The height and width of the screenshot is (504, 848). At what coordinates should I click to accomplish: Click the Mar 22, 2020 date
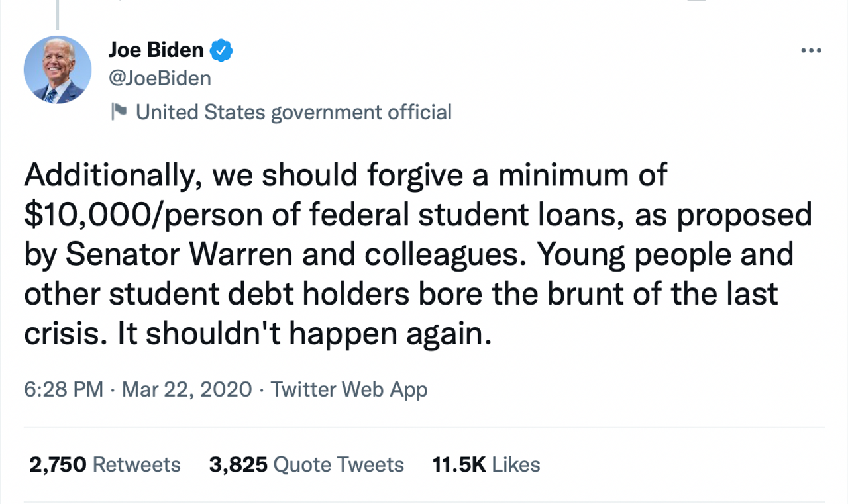coord(187,389)
